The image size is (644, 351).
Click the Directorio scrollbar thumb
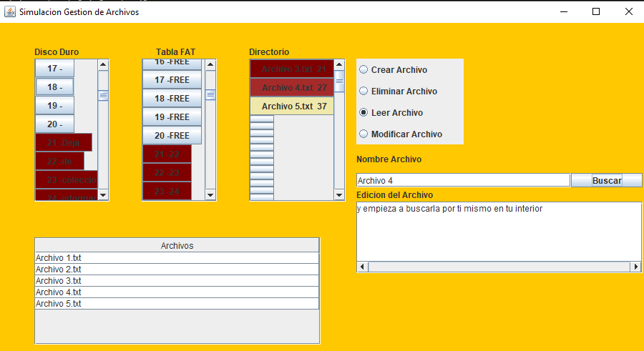click(x=339, y=81)
